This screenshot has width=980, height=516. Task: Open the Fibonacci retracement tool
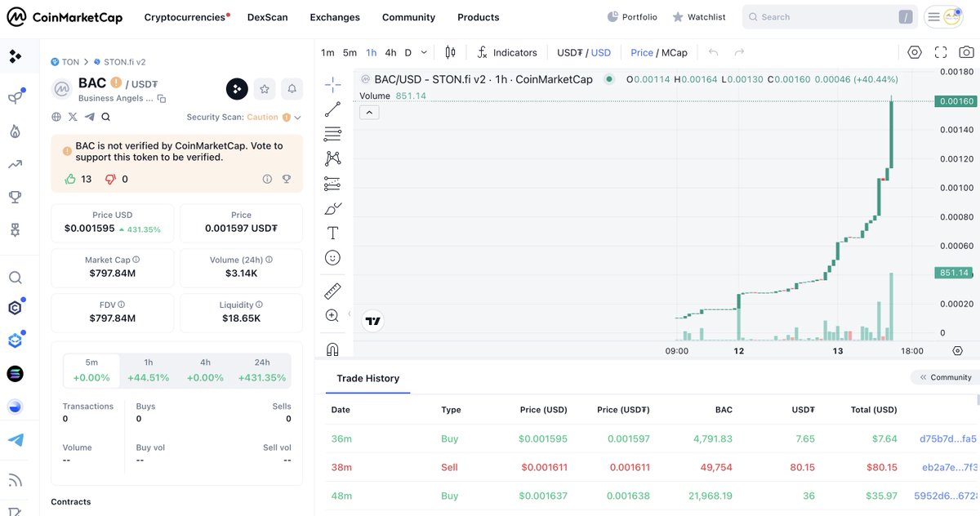[332, 134]
